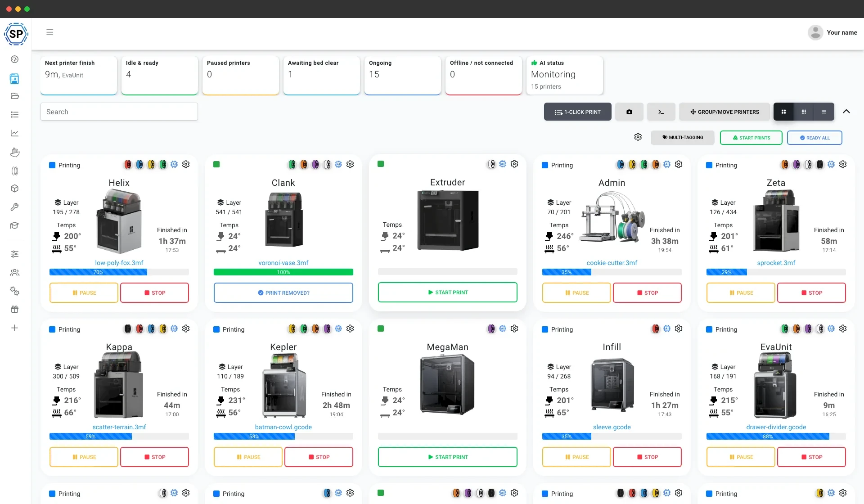Start print on Extruder printer
The image size is (864, 504).
448,292
